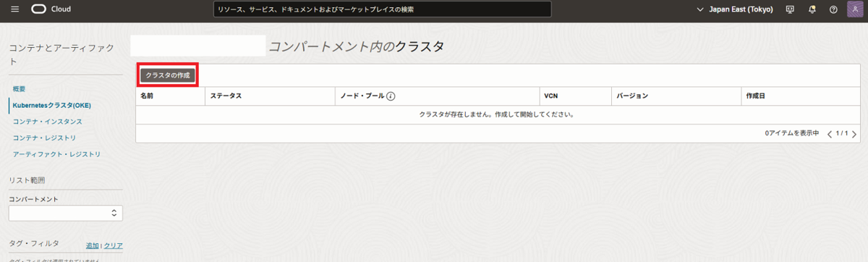The height and width of the screenshot is (262, 868).
Task: Click the コンテナとアーティファクト sidebar heading
Action: click(x=61, y=55)
